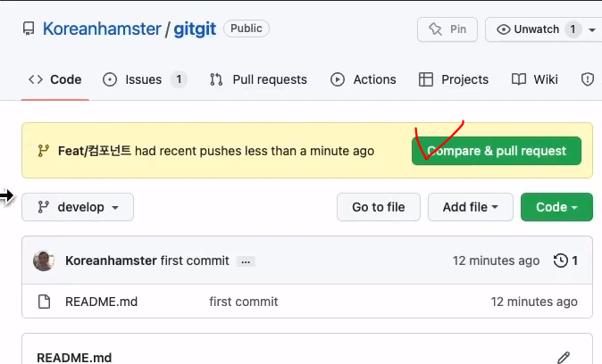The image size is (602, 364).
Task: Click the README.md file icon
Action: 44,302
